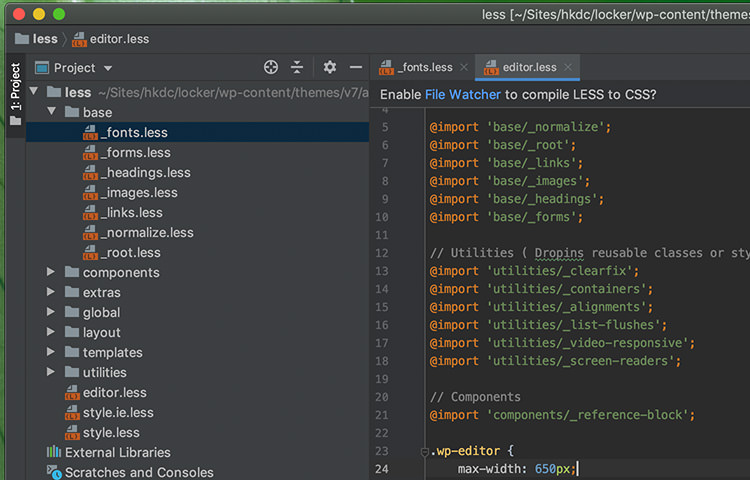Expand the utilities folder
The image size is (750, 480).
click(51, 373)
